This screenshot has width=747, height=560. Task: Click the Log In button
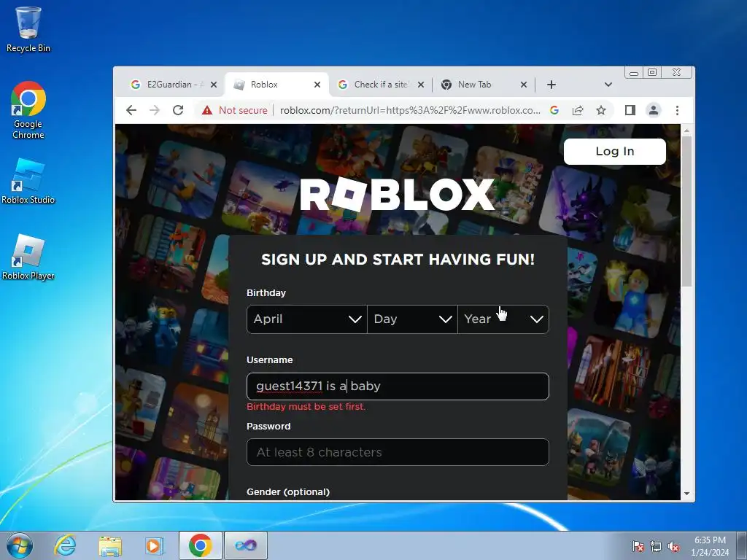614,152
